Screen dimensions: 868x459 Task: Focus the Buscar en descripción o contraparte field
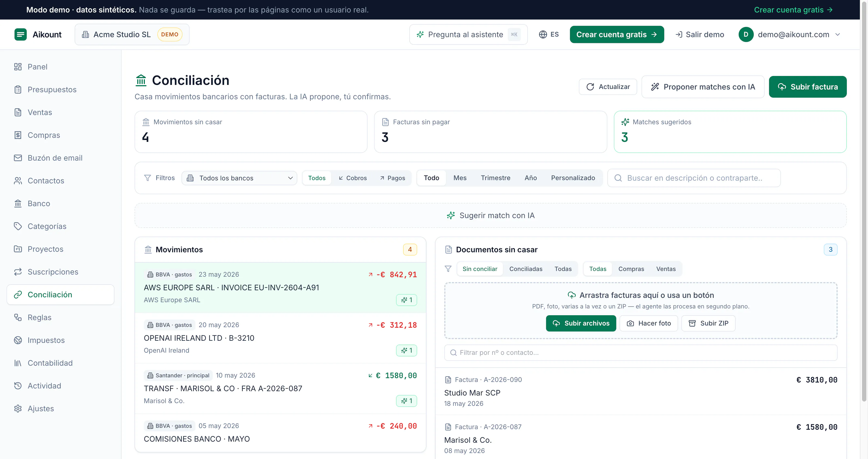coord(694,178)
